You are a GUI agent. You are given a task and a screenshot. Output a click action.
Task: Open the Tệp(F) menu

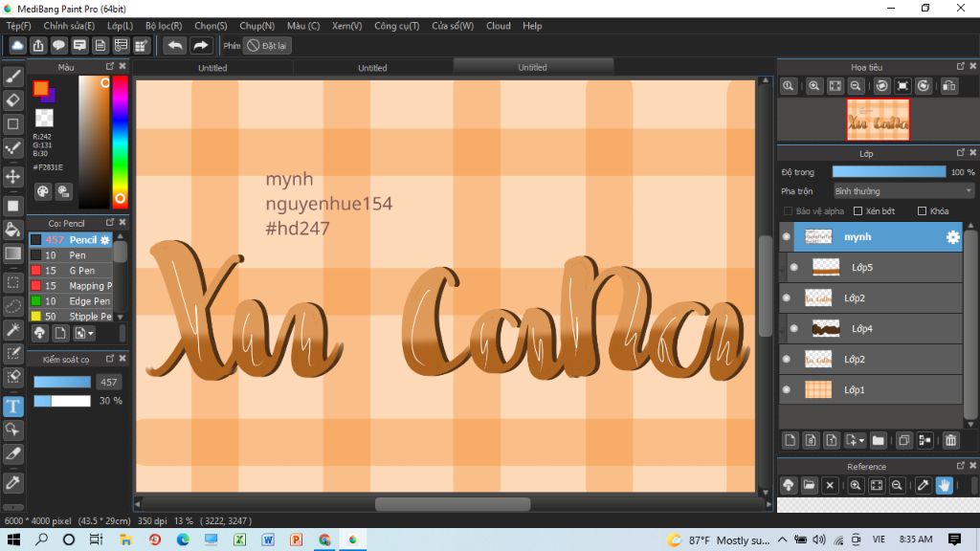pos(18,26)
